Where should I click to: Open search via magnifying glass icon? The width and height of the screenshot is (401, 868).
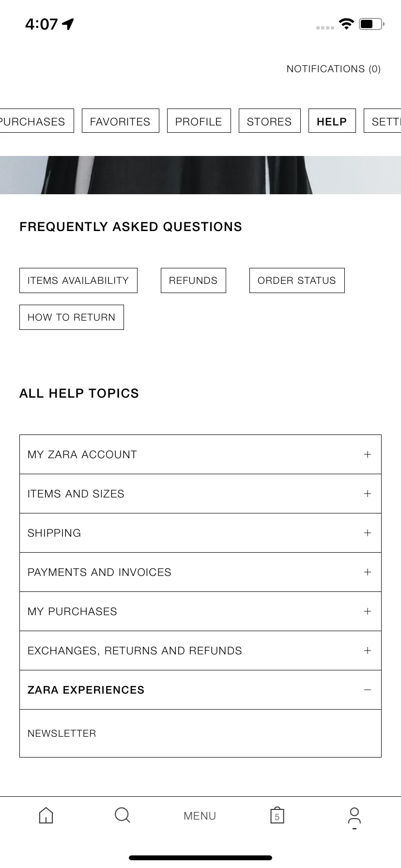[x=123, y=815]
